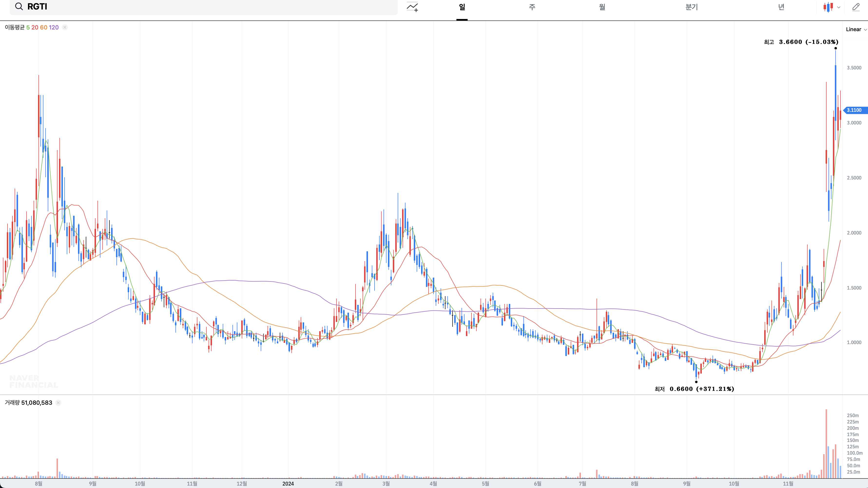Viewport: 868px width, 488px height.
Task: Click the 이동평균 indicator label
Action: coord(15,27)
